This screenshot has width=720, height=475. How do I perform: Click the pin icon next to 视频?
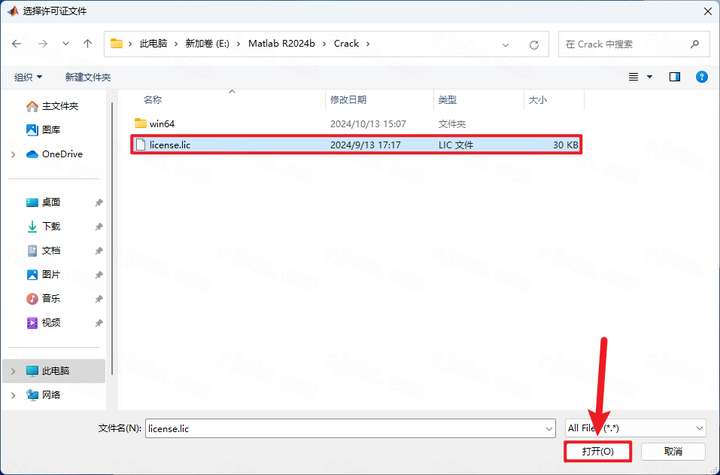tap(98, 323)
